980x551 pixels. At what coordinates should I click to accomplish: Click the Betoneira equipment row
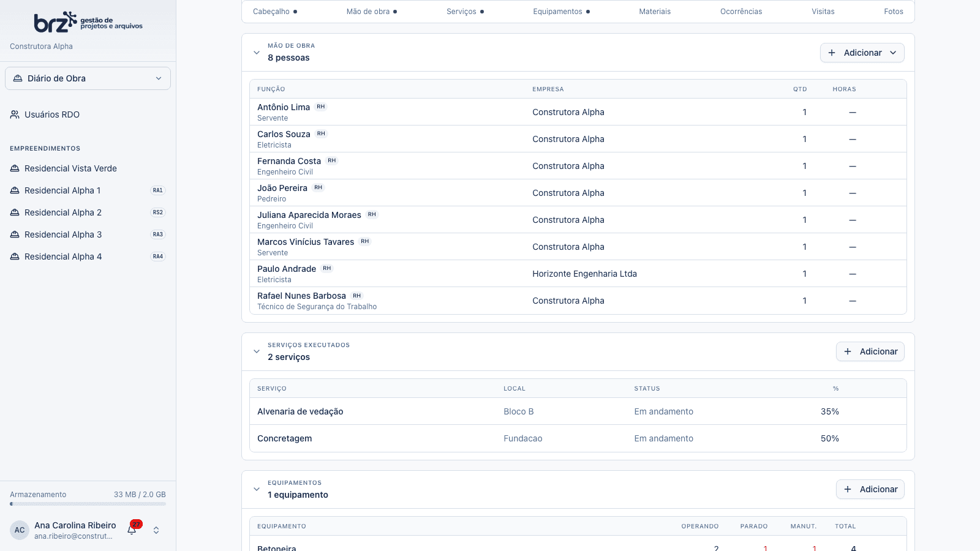pyautogui.click(x=578, y=544)
